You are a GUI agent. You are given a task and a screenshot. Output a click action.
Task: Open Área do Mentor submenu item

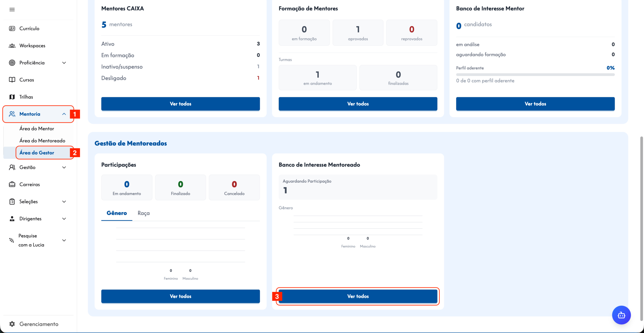[x=37, y=129]
